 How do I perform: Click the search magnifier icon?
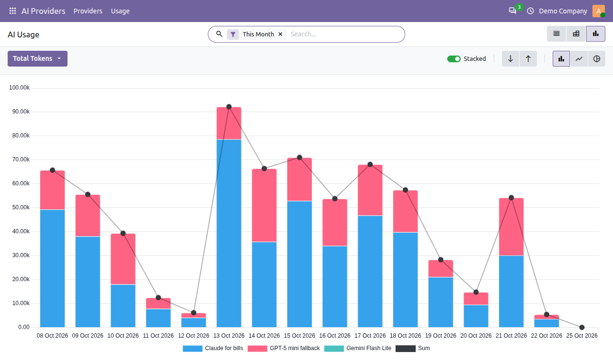point(219,34)
